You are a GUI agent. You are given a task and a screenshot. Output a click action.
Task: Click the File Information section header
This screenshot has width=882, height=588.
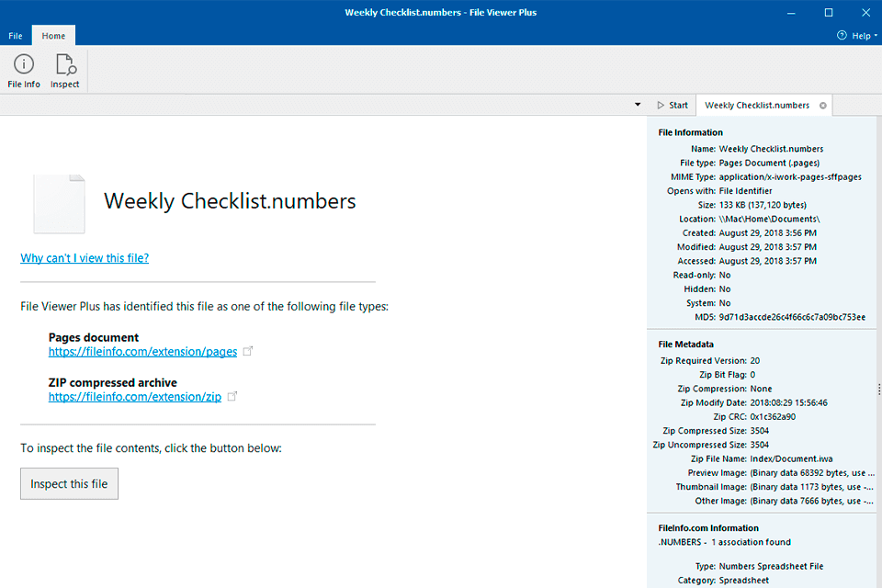pyautogui.click(x=691, y=133)
